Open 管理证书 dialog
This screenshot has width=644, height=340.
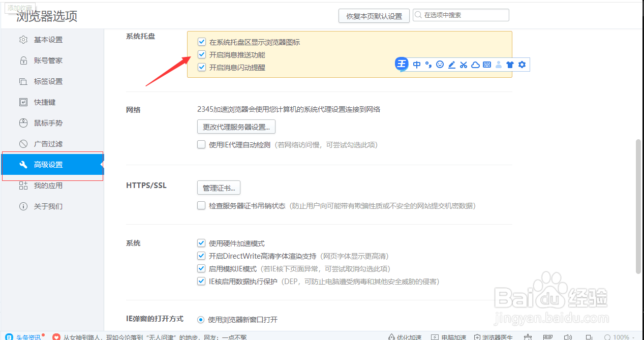tap(219, 188)
